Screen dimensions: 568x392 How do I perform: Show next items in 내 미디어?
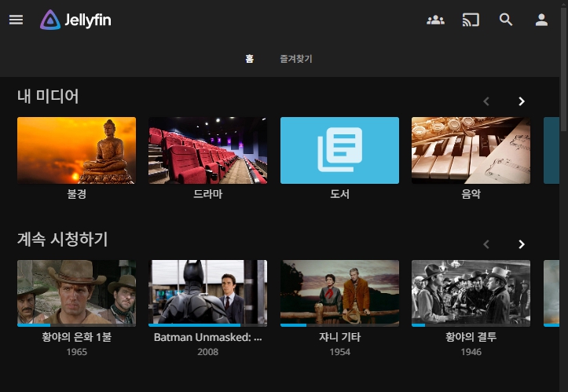point(522,101)
